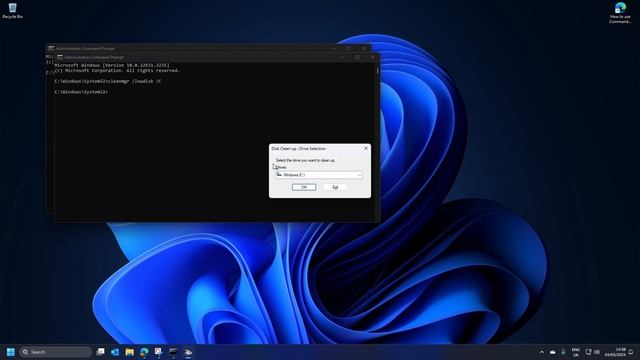
Task: Open File Explorer from the taskbar
Action: pos(130,352)
